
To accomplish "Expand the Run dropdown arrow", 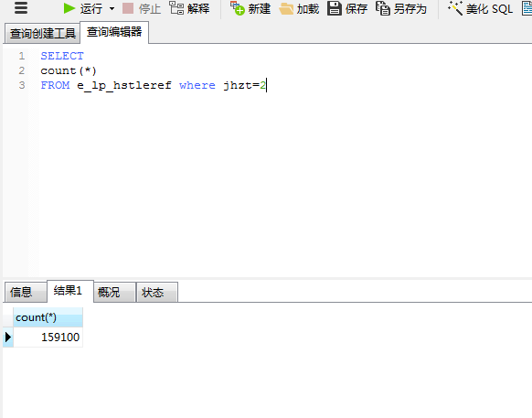I will 112,9.
